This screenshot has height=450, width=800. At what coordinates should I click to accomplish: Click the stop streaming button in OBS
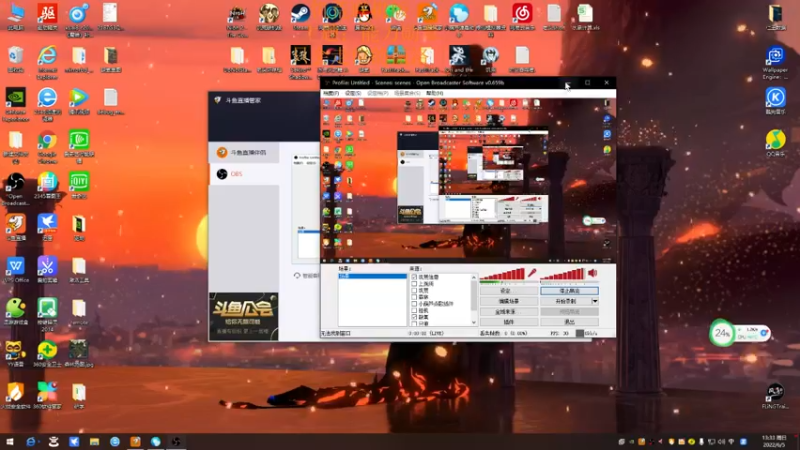coord(569,290)
